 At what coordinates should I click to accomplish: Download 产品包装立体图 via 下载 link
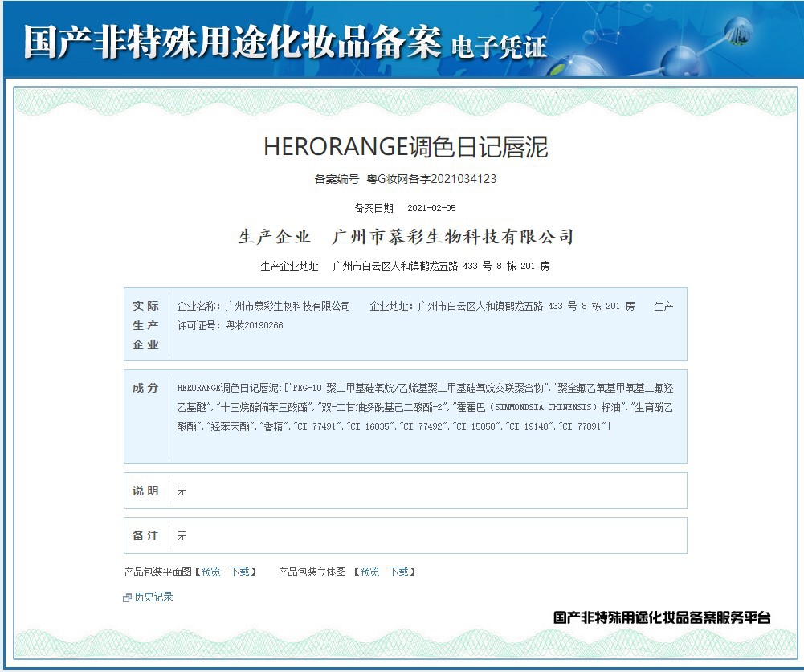click(x=398, y=572)
